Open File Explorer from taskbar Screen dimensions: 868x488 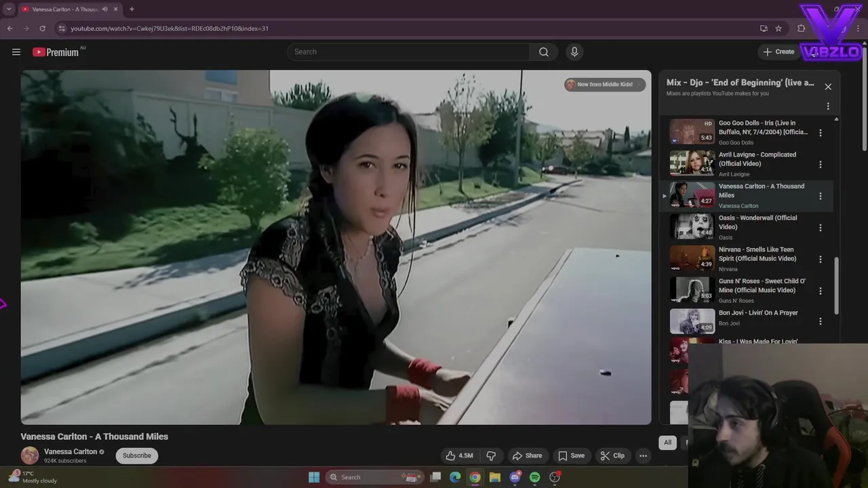[x=495, y=477]
